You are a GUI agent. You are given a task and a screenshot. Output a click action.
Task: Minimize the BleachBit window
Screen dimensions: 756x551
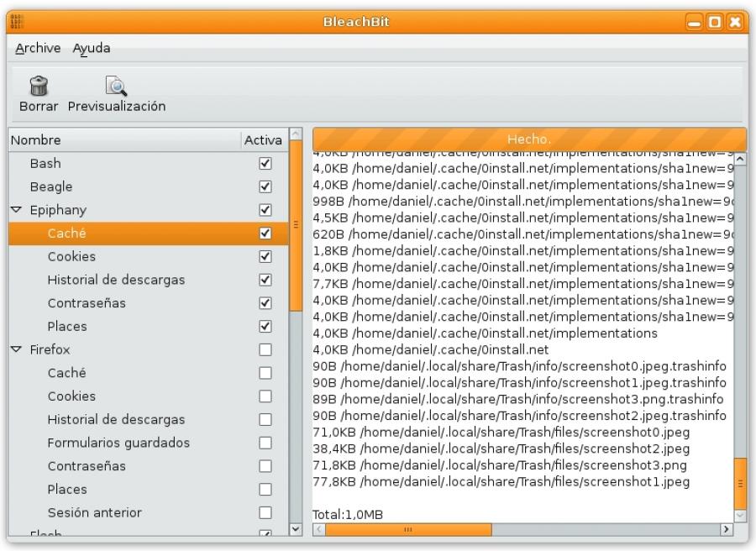[695, 22]
